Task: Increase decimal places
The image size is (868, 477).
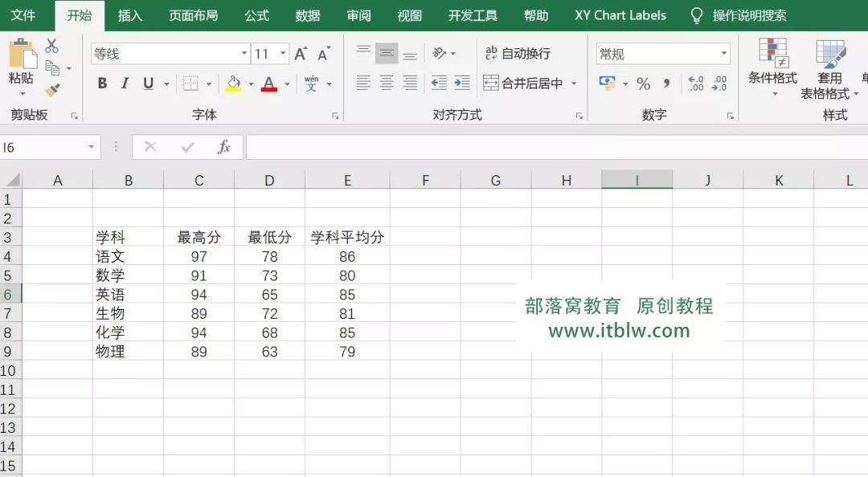Action: click(x=696, y=84)
